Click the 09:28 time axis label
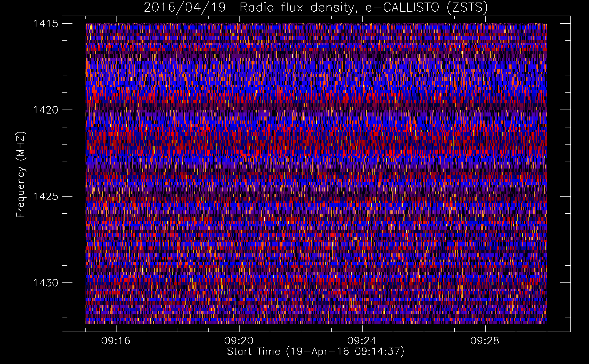The width and height of the screenshot is (589, 364). click(x=485, y=341)
